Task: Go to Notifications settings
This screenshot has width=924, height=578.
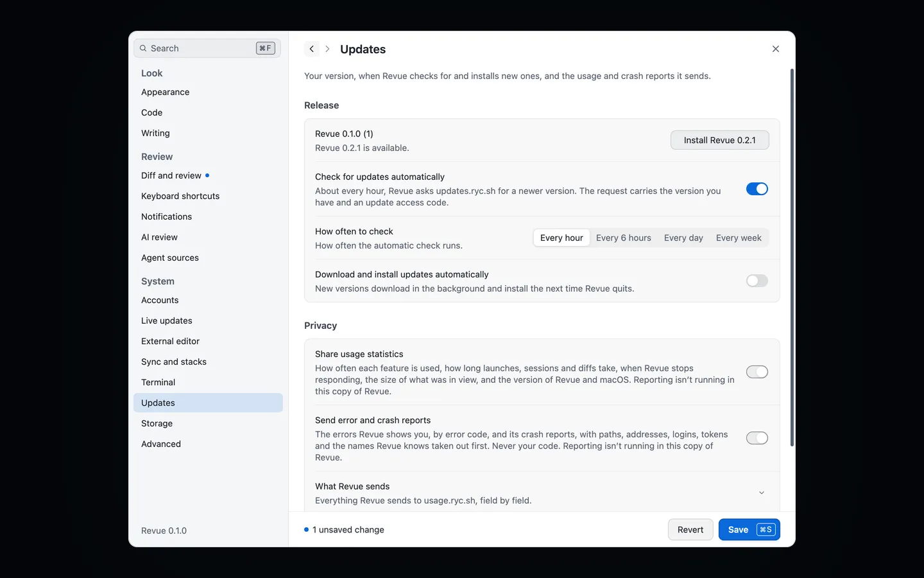Action: pyautogui.click(x=208, y=216)
